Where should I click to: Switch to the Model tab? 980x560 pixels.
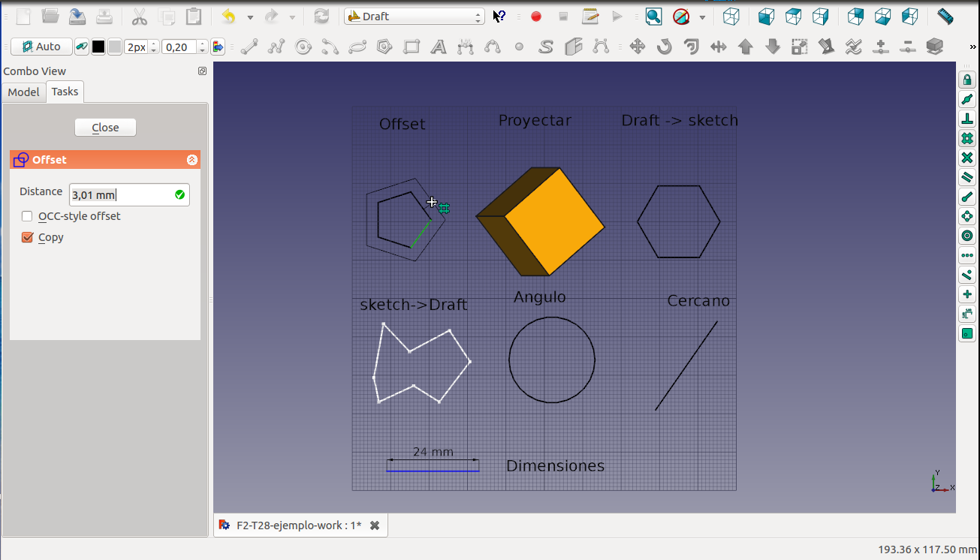point(23,92)
